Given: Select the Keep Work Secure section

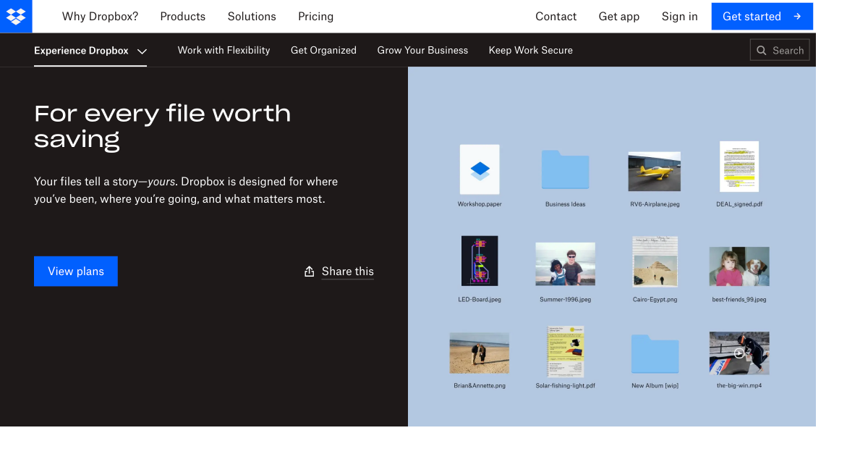Looking at the screenshot, I should click(x=530, y=50).
